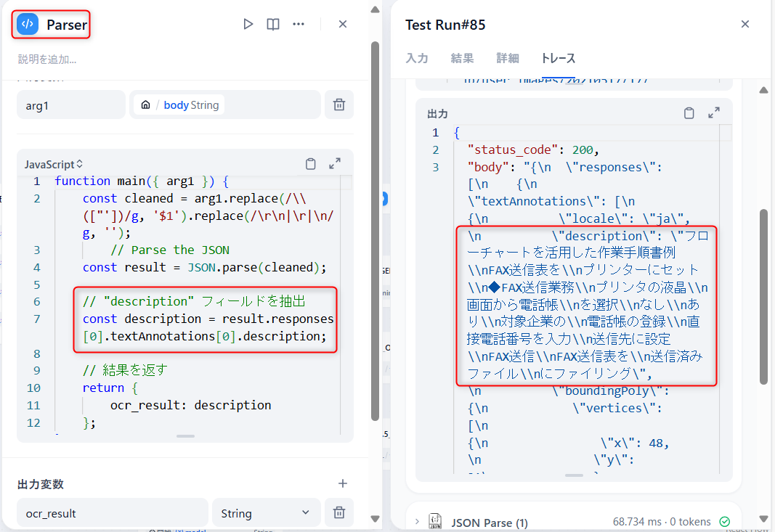Click the '68.734 ms · 0 tokens' text
Viewport: 775px width, 532px height.
(662, 522)
